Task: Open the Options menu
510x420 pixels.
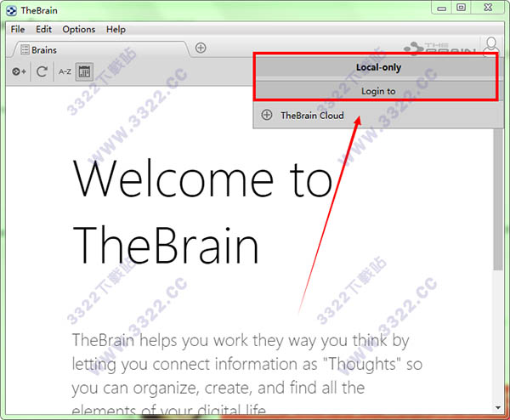Action: [79, 29]
